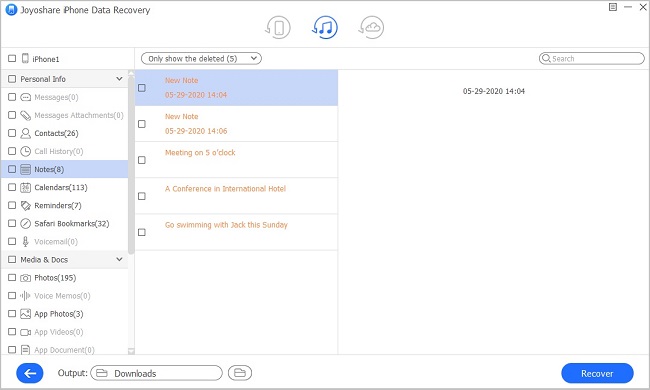Click the App Videos camcorder icon

pos(26,332)
